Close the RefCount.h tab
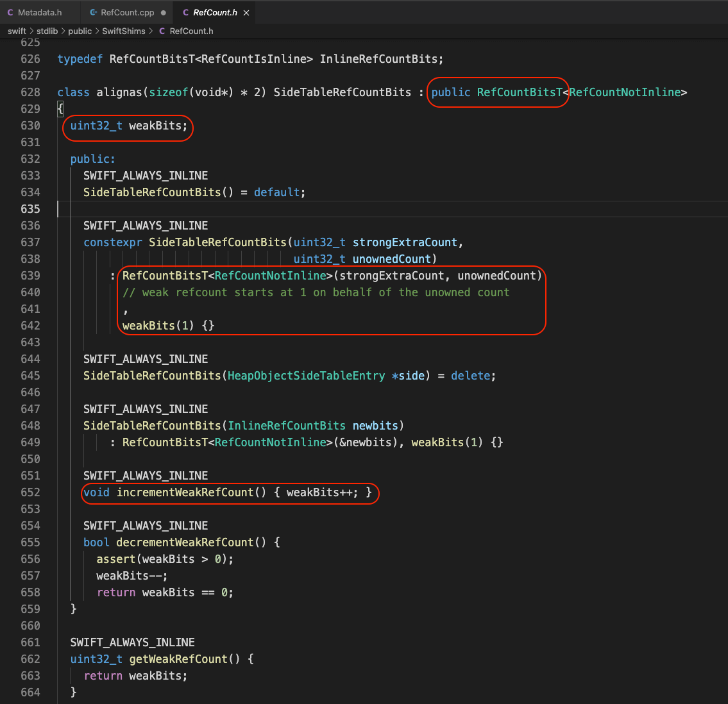The width and height of the screenshot is (728, 704). (x=246, y=13)
